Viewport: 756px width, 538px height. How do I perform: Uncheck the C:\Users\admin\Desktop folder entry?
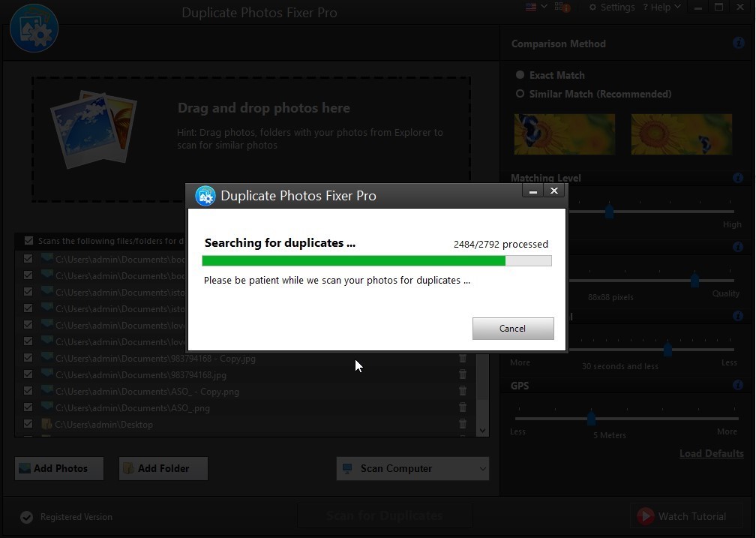(x=28, y=424)
